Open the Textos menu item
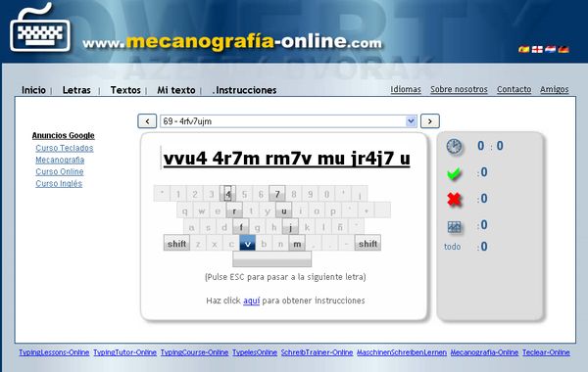Viewport: 588px width, 372px height. pyautogui.click(x=125, y=90)
